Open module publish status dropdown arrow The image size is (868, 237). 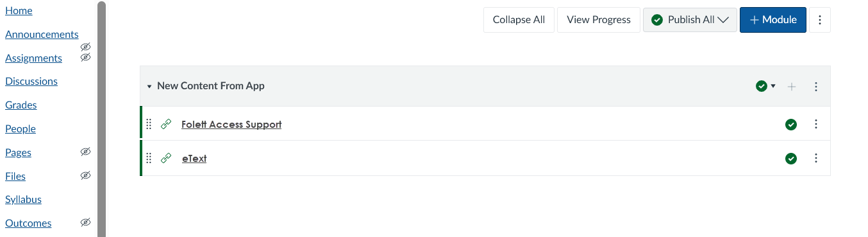point(773,86)
